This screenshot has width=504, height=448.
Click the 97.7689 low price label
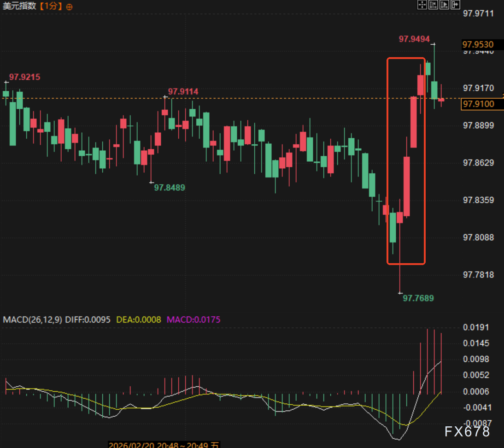[418, 298]
